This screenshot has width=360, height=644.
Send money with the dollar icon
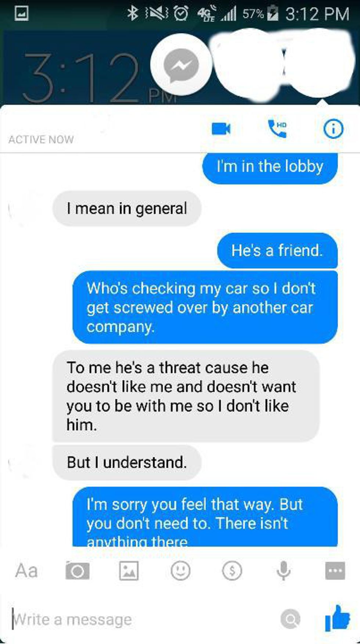pos(232,571)
